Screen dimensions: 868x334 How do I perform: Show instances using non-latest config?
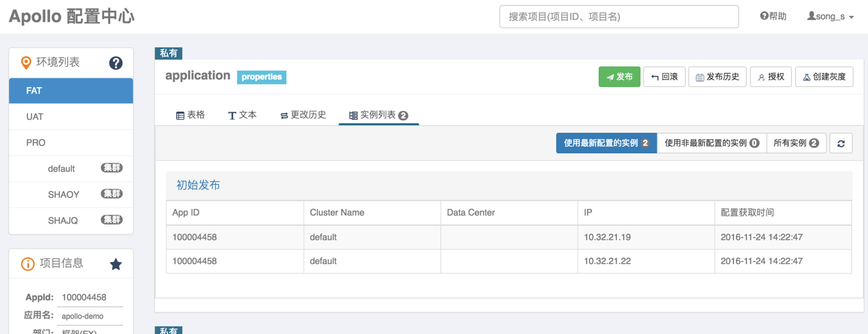click(712, 143)
